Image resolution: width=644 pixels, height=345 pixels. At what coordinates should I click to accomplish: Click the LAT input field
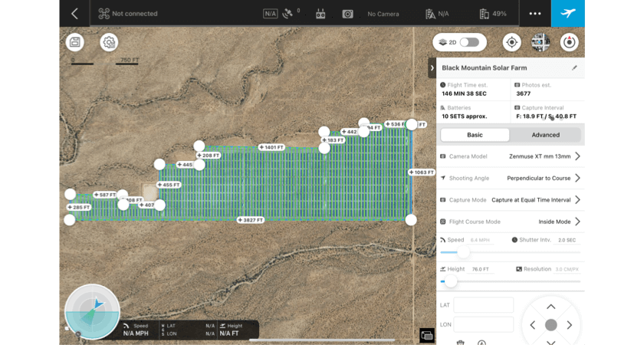point(484,305)
